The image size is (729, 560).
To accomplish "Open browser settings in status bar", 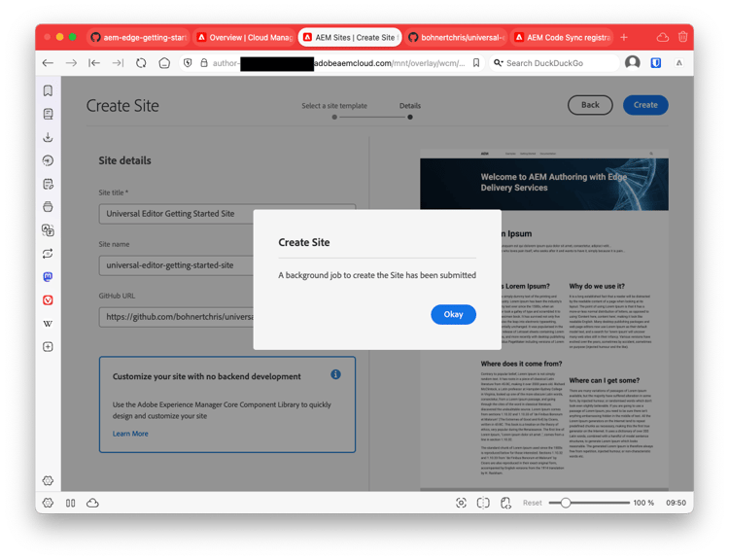I will click(x=48, y=503).
